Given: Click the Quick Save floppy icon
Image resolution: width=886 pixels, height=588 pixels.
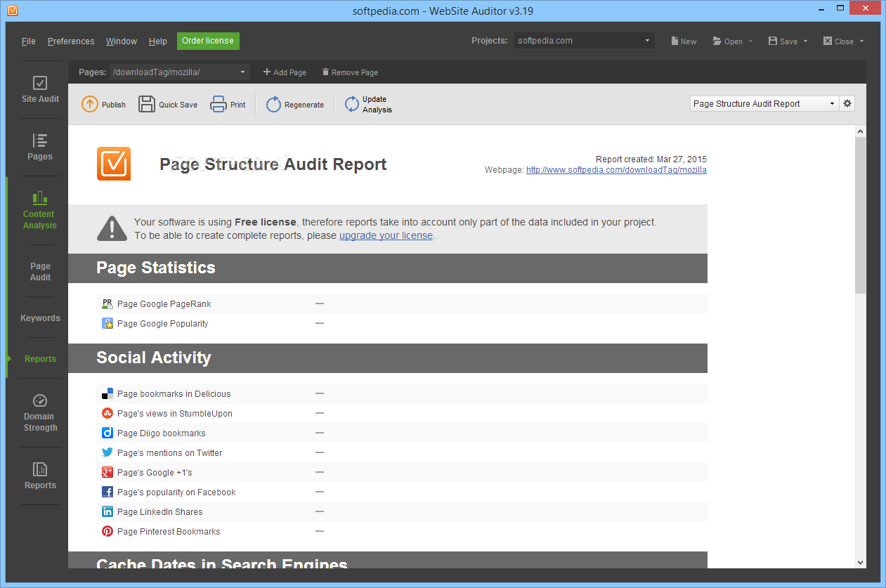Looking at the screenshot, I should click(146, 104).
